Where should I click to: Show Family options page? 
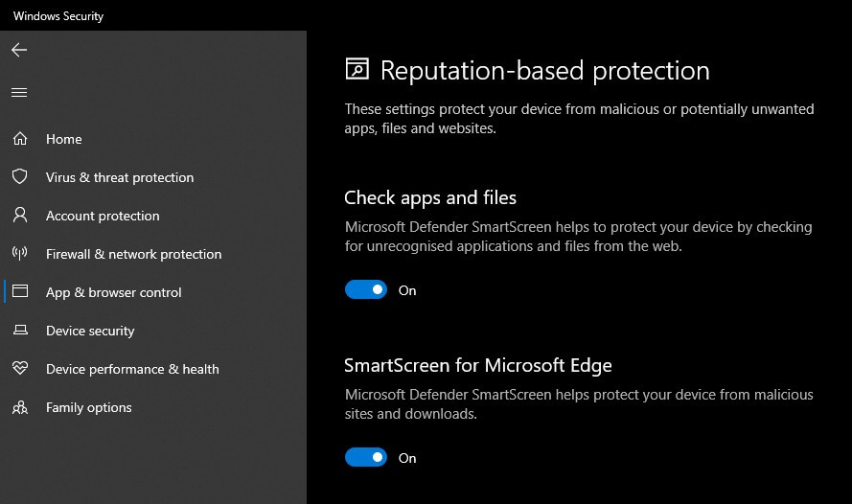click(88, 407)
